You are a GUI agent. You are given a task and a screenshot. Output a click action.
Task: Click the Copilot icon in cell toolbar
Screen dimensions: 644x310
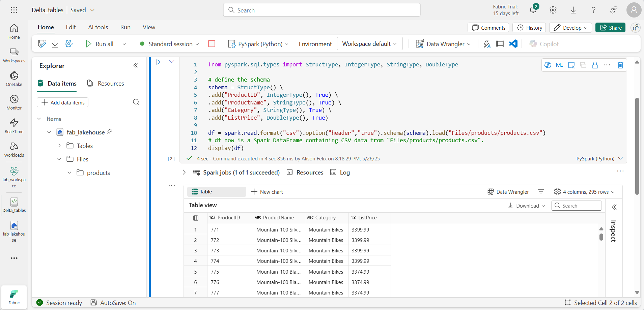pyautogui.click(x=548, y=65)
